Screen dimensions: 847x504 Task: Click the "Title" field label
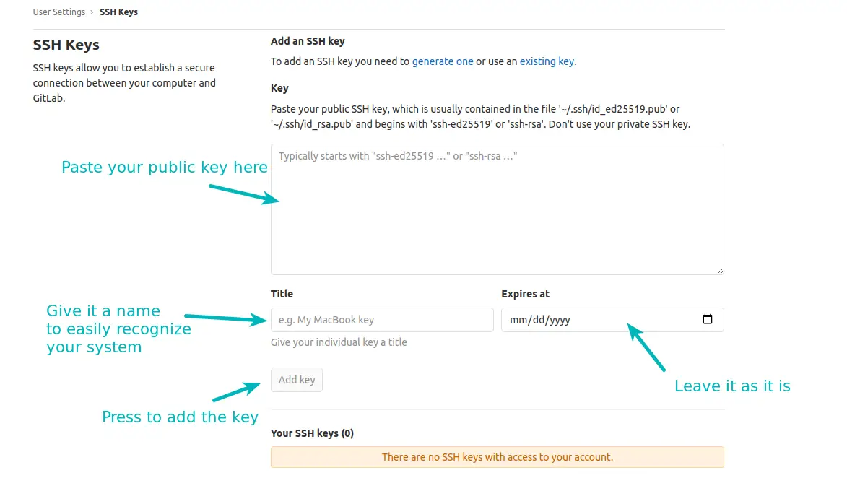pyautogui.click(x=282, y=294)
